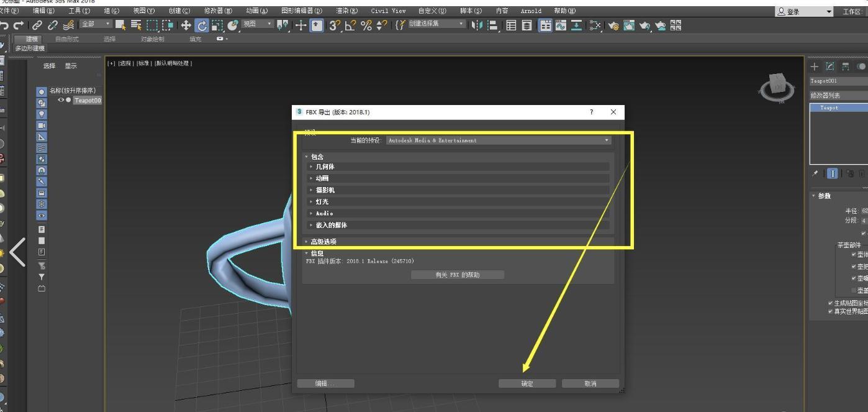The image size is (868, 412).
Task: Toggle the Real-World Map Size checkbox
Action: click(x=831, y=311)
